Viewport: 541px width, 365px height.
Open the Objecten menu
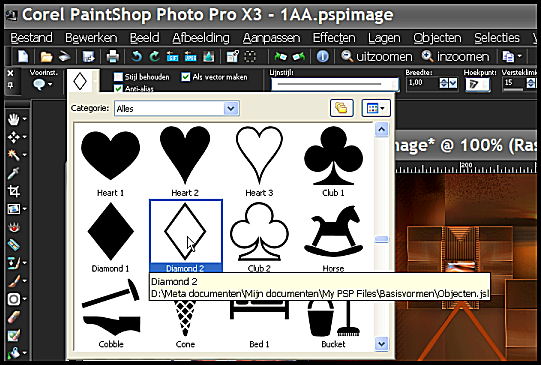point(437,38)
